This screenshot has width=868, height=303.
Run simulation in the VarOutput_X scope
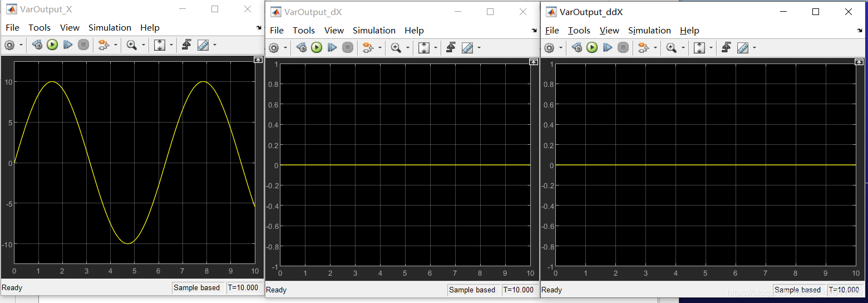coord(52,45)
